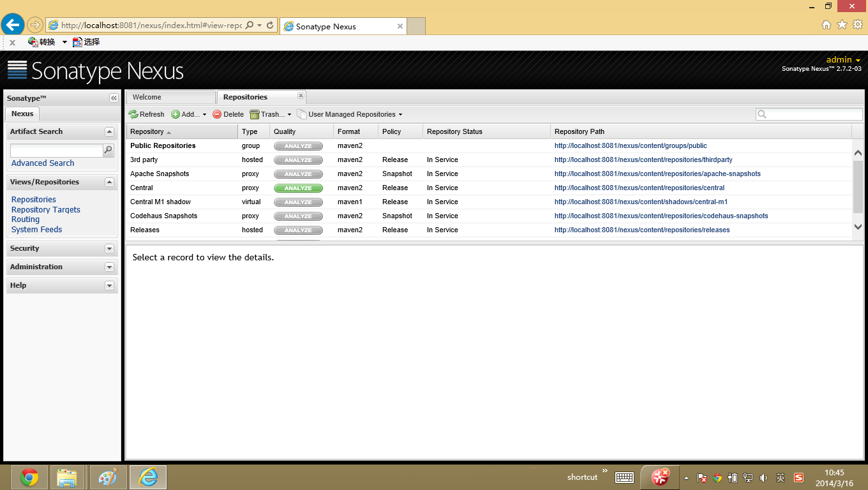Open the Trash dropdown menu

(x=271, y=114)
